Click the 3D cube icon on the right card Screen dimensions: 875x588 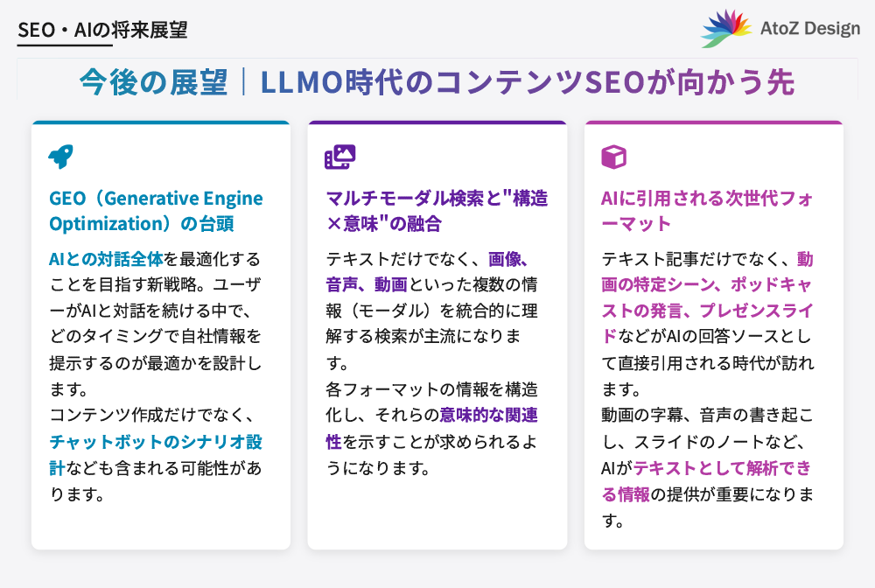[614, 157]
